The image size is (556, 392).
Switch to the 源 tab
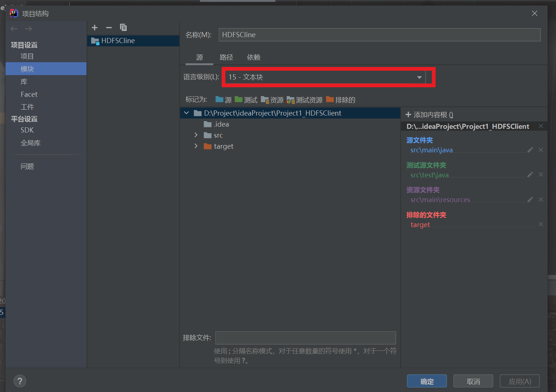[200, 57]
